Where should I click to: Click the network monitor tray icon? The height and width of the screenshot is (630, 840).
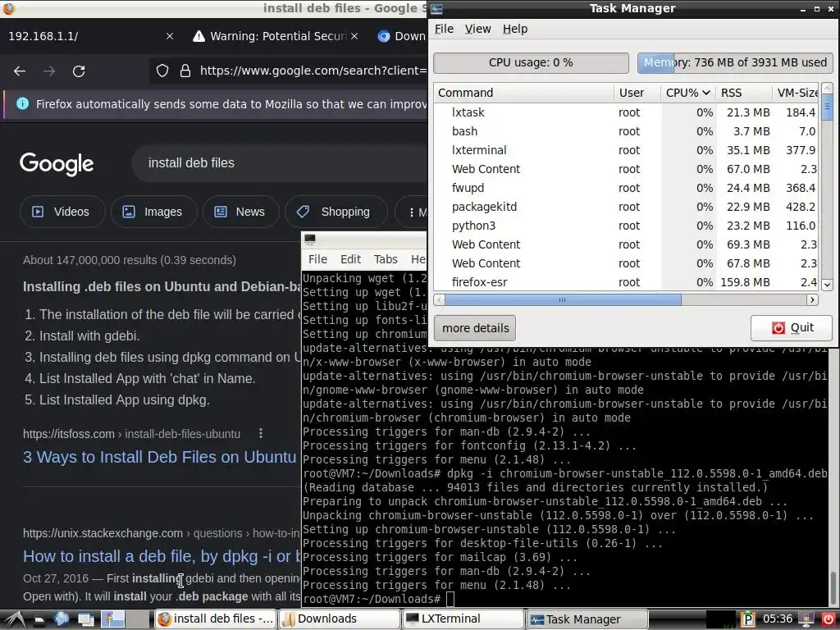(806, 619)
